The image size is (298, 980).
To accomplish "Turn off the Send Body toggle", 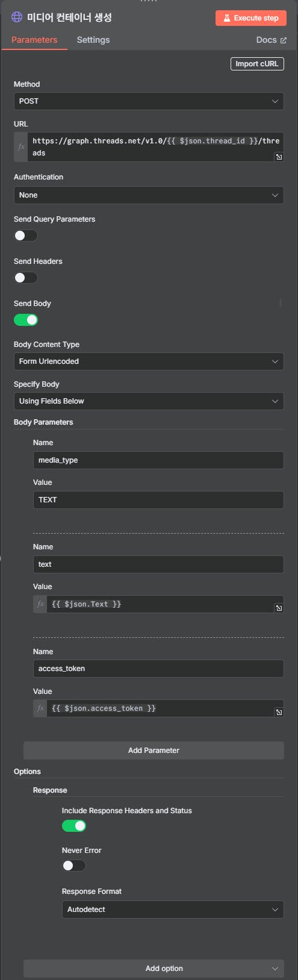I will click(x=26, y=320).
